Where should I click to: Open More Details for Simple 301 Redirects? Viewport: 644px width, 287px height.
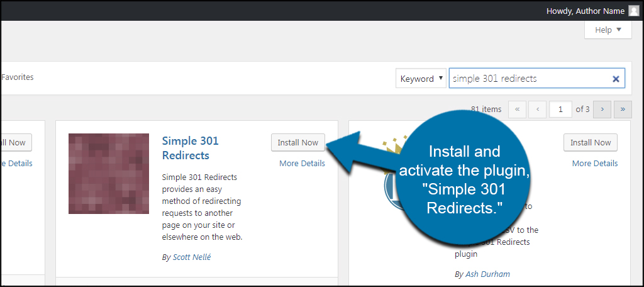[302, 163]
